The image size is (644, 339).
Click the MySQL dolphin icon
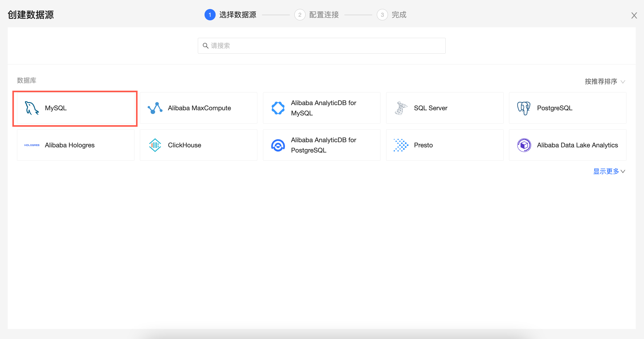[x=32, y=108]
